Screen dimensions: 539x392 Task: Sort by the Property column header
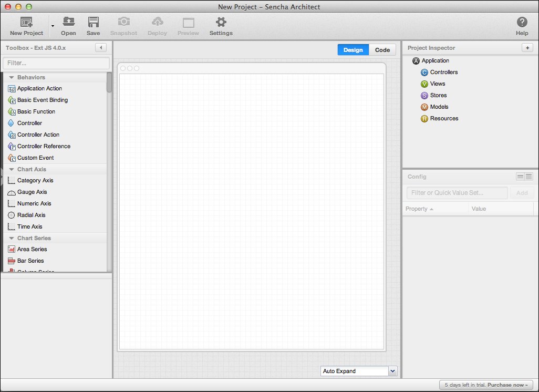(x=435, y=209)
